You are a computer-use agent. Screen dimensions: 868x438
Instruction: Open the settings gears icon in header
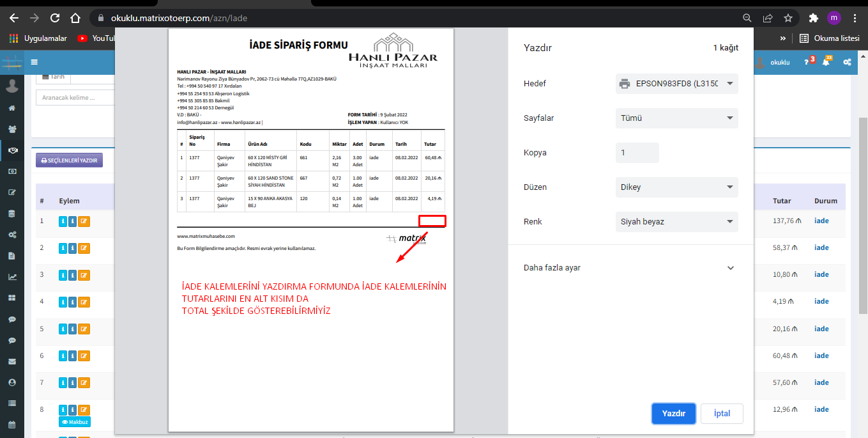(847, 63)
